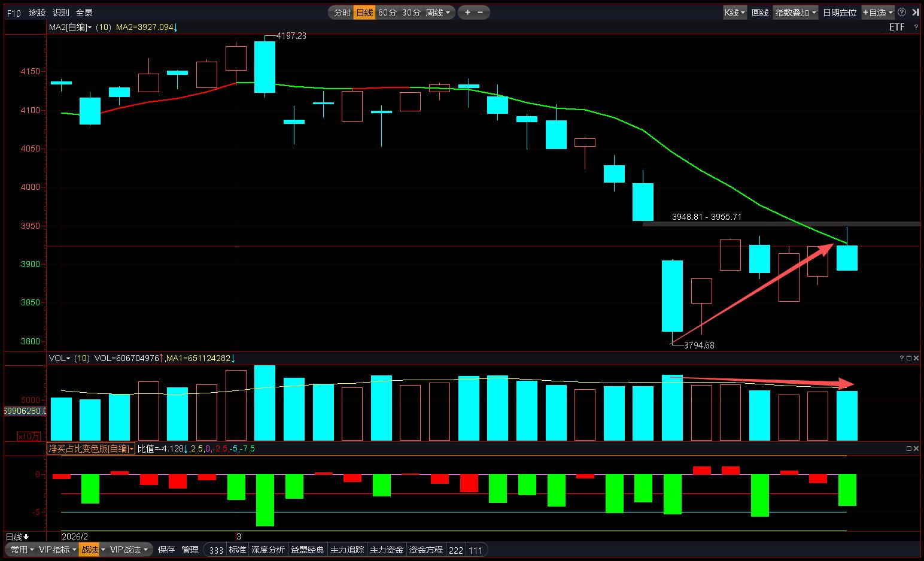Select the 60分 period button
Image resolution: width=924 pixels, height=561 pixels.
[x=387, y=13]
